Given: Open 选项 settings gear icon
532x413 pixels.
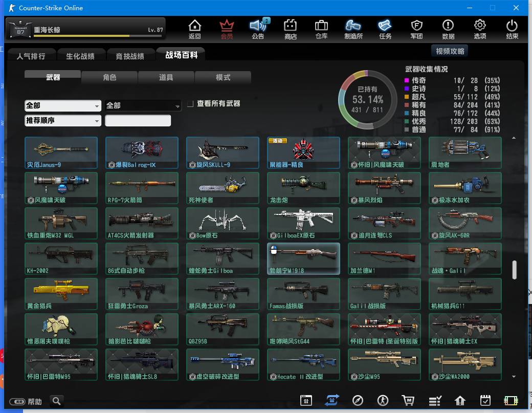Looking at the screenshot, I should [480, 29].
